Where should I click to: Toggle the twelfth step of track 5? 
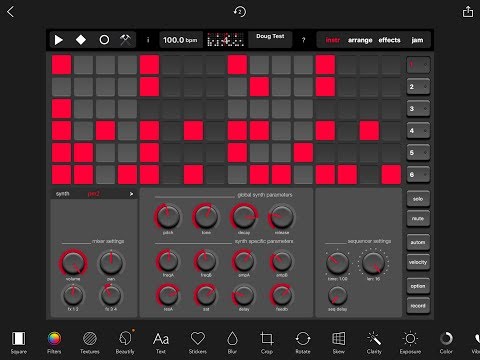(303, 153)
